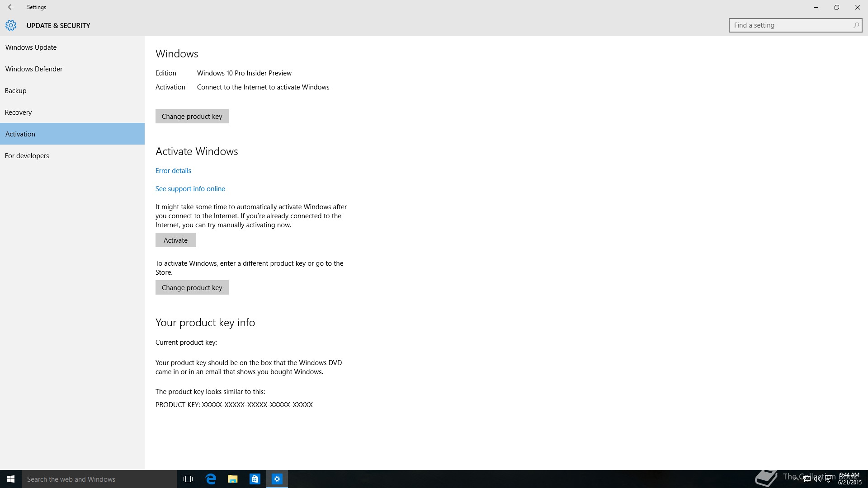The image size is (868, 488).
Task: Open the Error details link
Action: (173, 171)
